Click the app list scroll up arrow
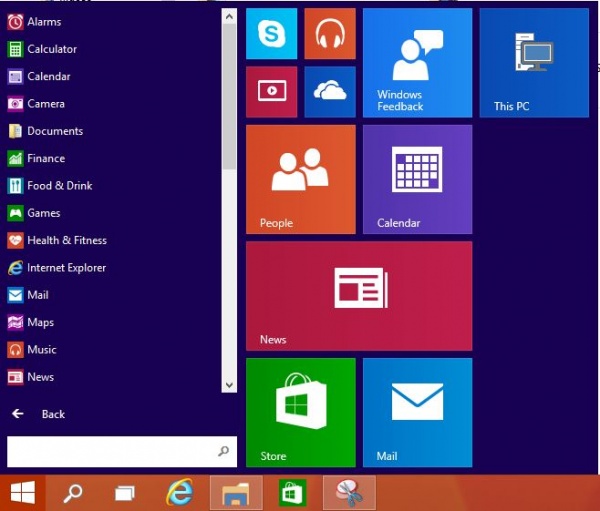This screenshot has width=600, height=511. pos(229,16)
